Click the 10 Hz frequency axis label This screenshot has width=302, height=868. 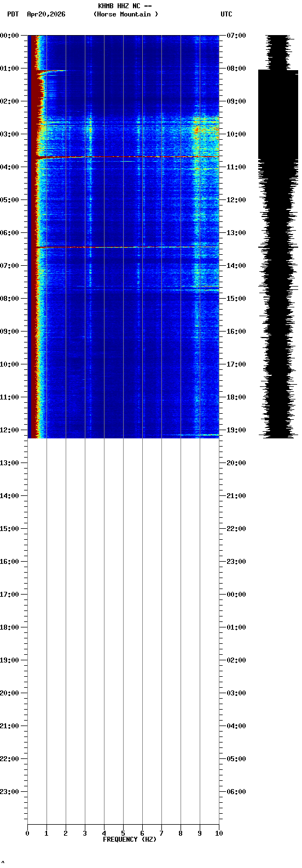pyautogui.click(x=219, y=833)
